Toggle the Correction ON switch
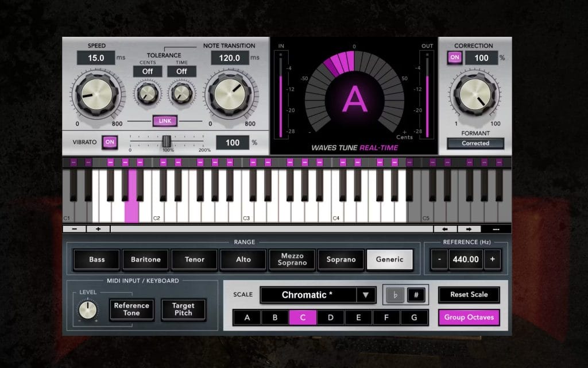The height and width of the screenshot is (368, 588). [455, 57]
